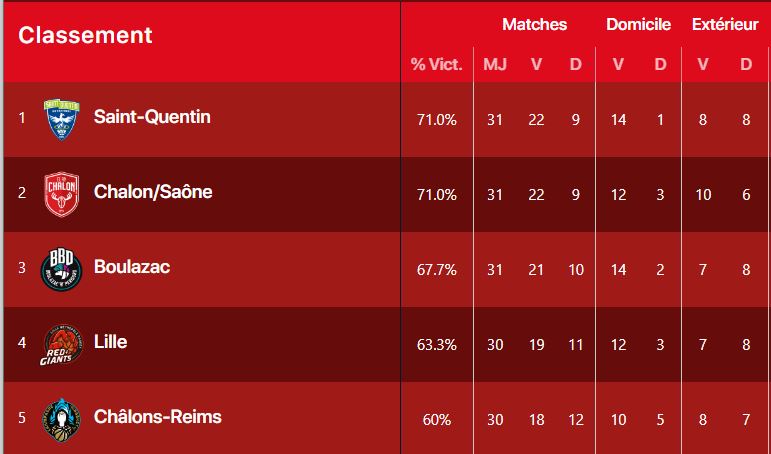Click the Matches group header

click(x=534, y=24)
